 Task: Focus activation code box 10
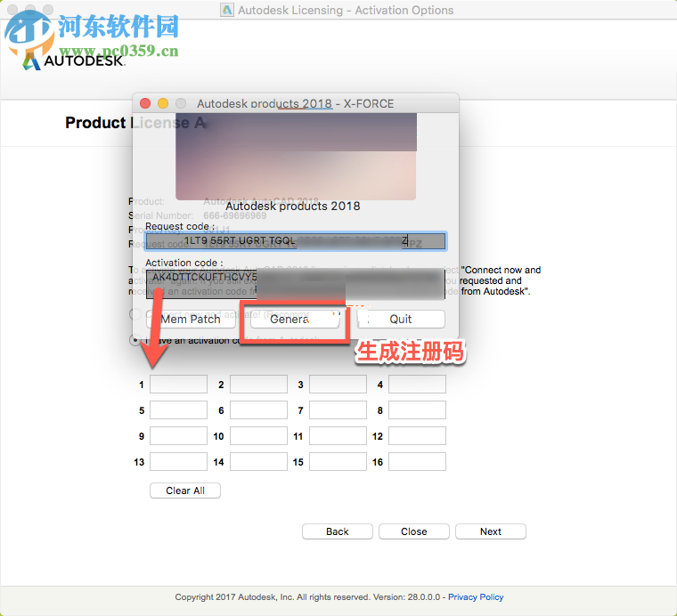[258, 435]
